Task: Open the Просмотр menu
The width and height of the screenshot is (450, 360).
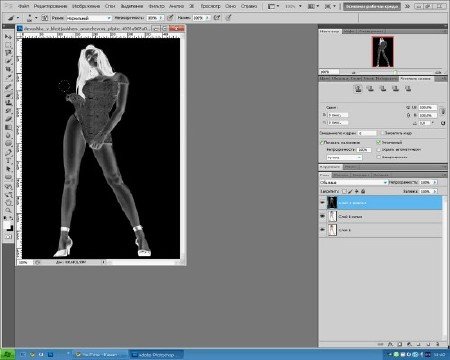Action: point(210,6)
